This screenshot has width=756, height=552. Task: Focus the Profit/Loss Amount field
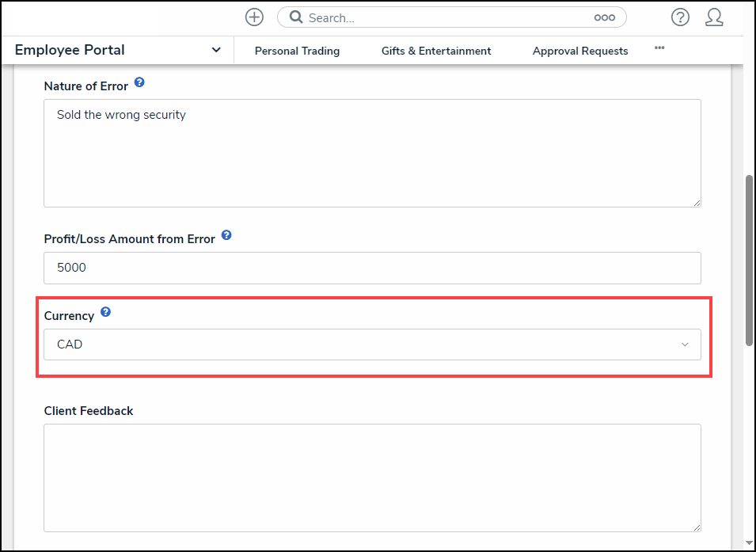click(372, 268)
